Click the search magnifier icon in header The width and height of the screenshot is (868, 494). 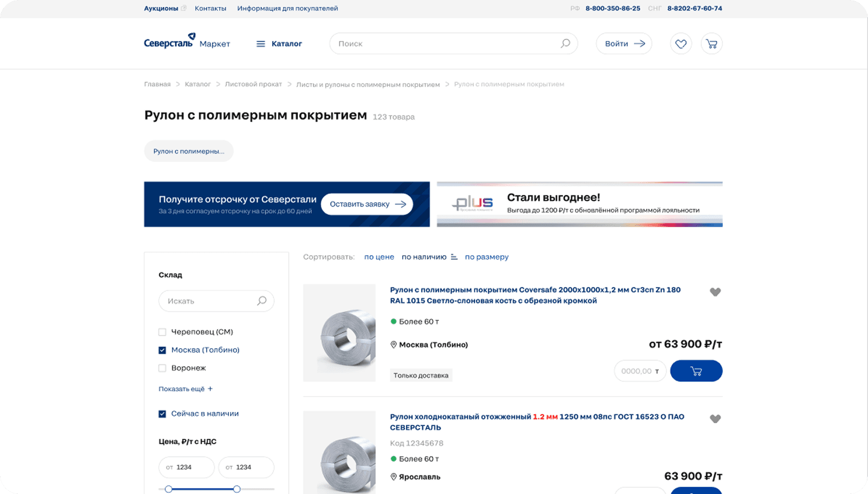pos(565,43)
